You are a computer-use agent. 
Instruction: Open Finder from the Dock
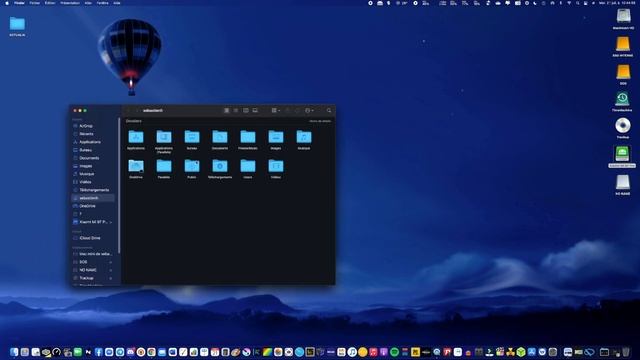pyautogui.click(x=14, y=352)
